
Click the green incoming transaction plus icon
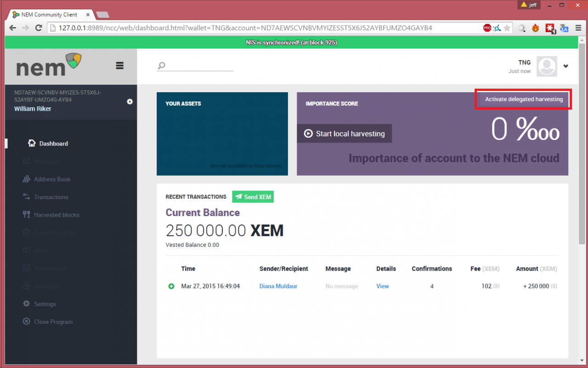click(x=171, y=286)
